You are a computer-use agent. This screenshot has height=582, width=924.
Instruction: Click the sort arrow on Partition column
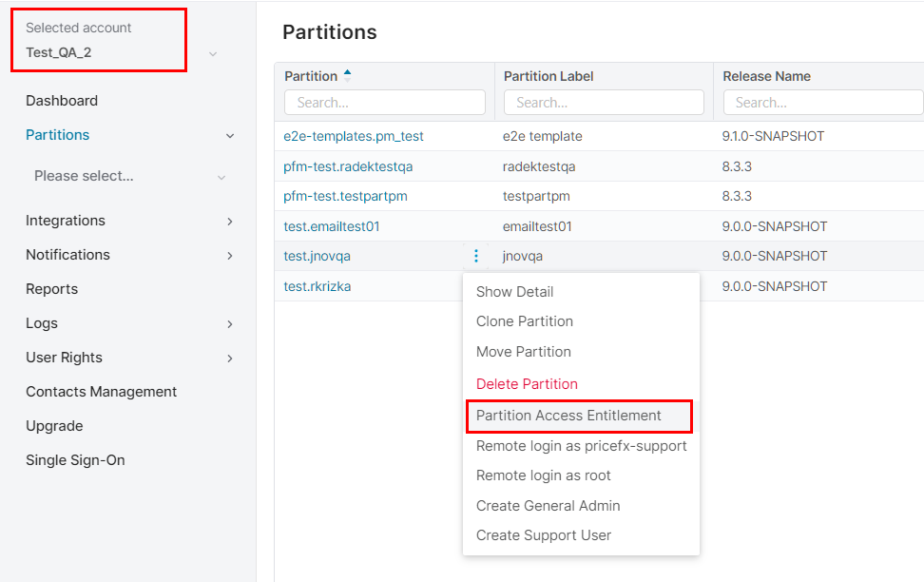(x=347, y=75)
